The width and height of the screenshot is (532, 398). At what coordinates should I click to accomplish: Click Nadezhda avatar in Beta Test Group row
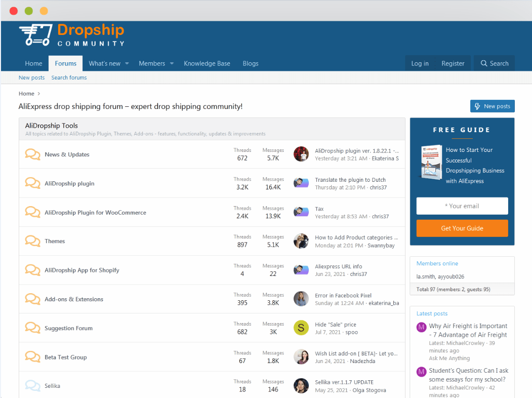tap(301, 357)
